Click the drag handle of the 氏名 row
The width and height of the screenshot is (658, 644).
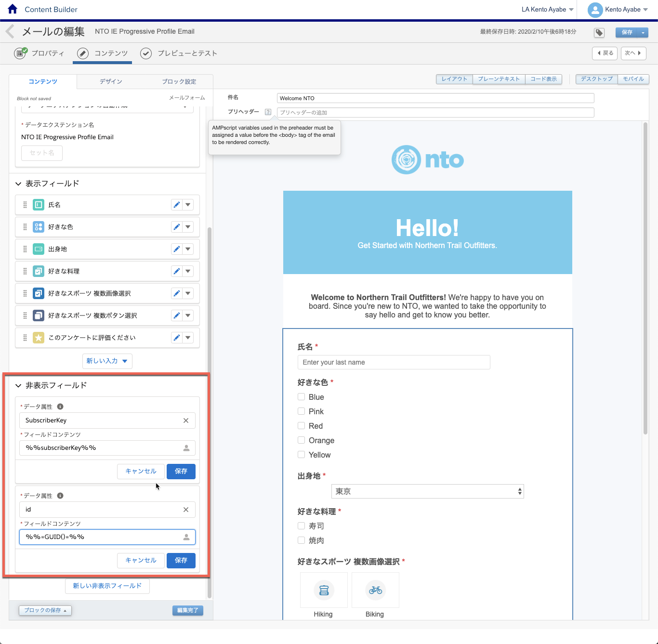point(25,205)
